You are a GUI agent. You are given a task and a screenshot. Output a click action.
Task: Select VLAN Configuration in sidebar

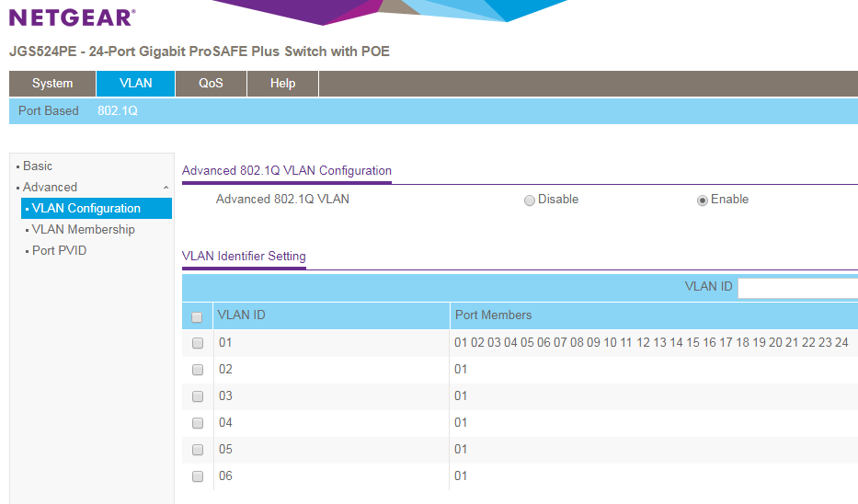point(97,209)
